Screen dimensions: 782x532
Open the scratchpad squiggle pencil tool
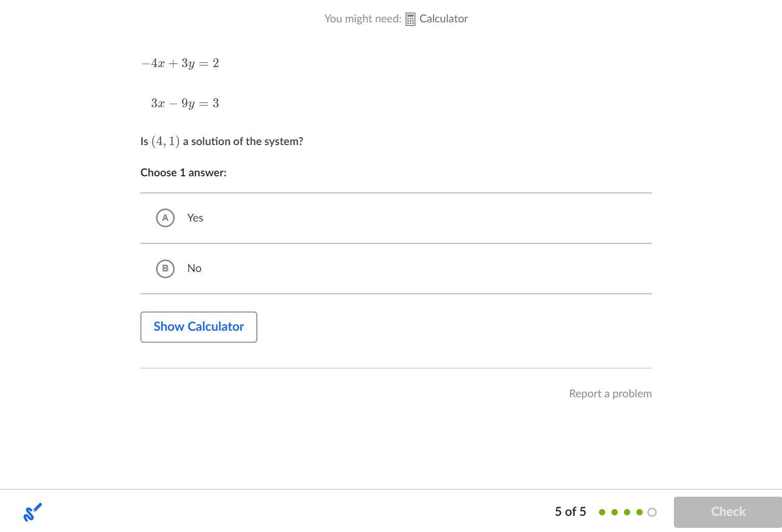(x=32, y=512)
